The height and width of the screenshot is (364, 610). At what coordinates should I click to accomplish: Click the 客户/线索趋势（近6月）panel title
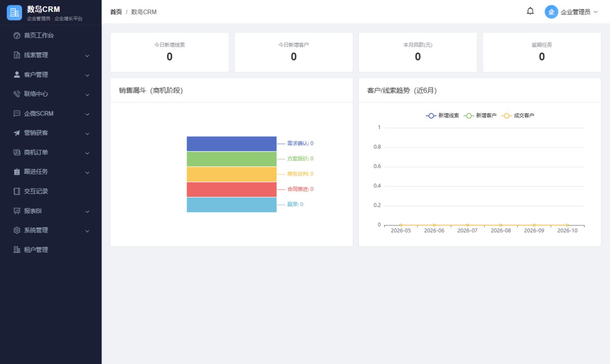[402, 91]
